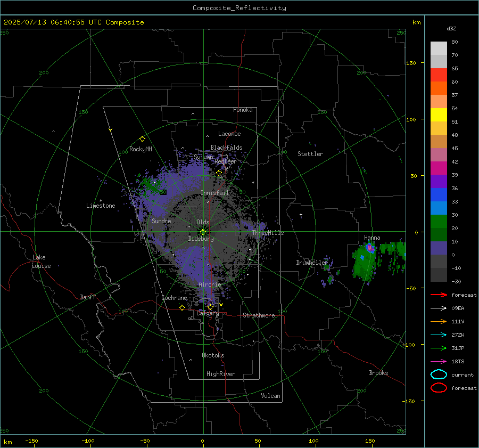Click the Calgary city label
This screenshot has height=448, width=479.
point(208,313)
